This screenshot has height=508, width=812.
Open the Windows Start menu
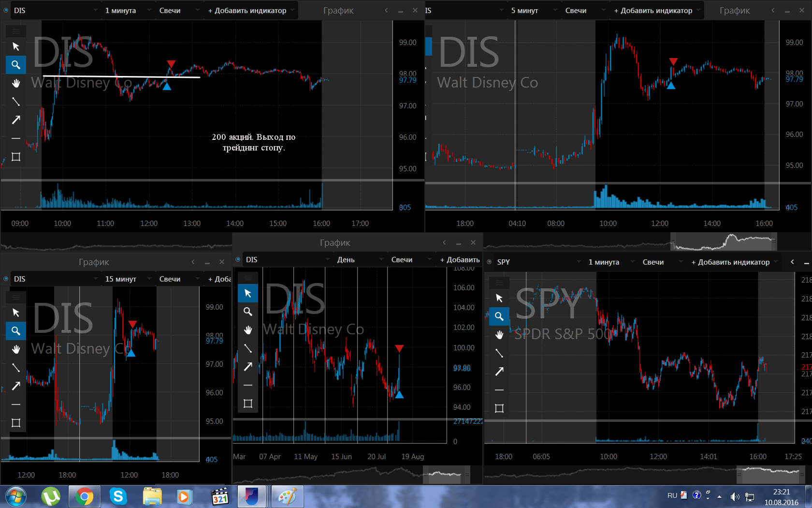click(x=15, y=496)
